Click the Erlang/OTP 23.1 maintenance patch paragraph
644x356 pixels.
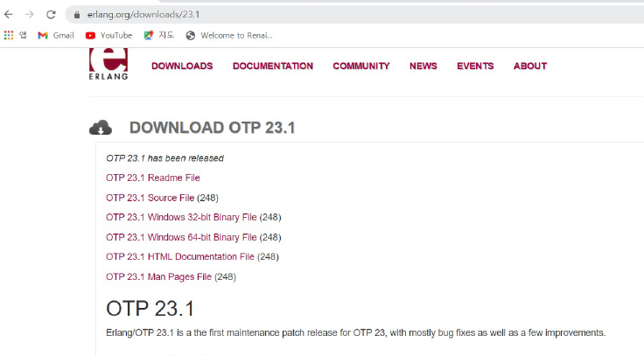pos(355,332)
